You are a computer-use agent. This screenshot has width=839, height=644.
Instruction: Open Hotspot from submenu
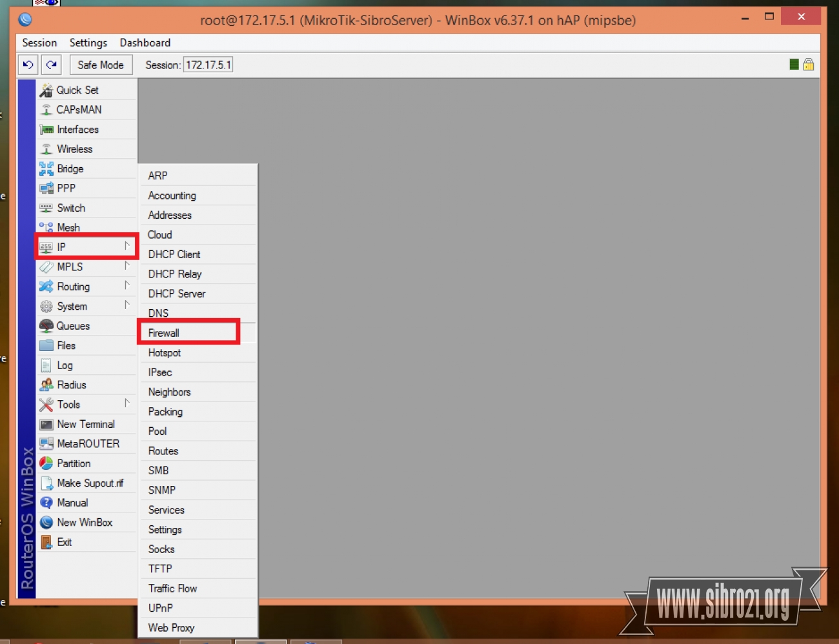point(198,353)
